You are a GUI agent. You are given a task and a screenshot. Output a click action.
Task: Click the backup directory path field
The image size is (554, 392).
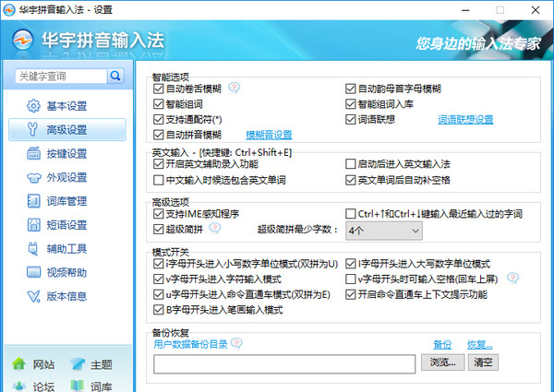click(284, 363)
